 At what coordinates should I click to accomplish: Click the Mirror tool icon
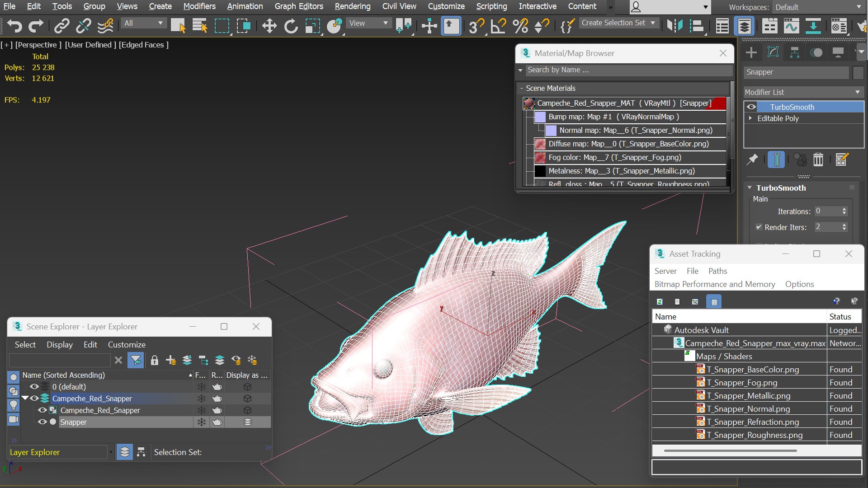click(675, 26)
